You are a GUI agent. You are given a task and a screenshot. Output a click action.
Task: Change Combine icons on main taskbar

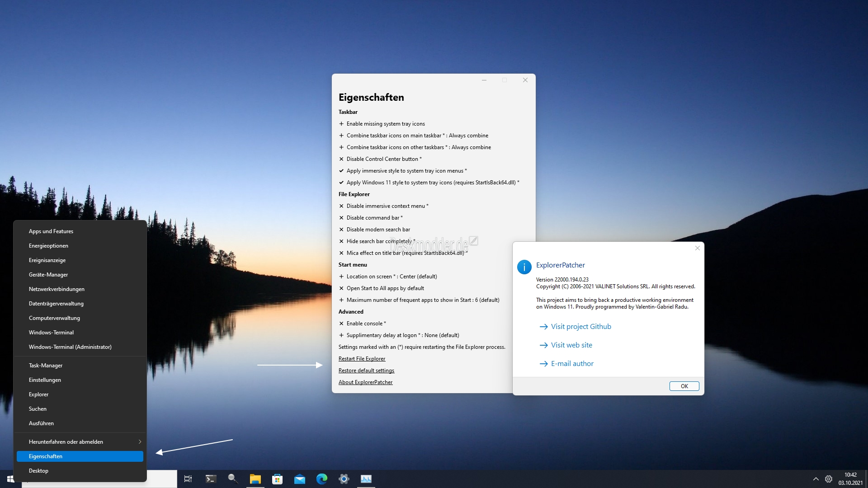414,136
